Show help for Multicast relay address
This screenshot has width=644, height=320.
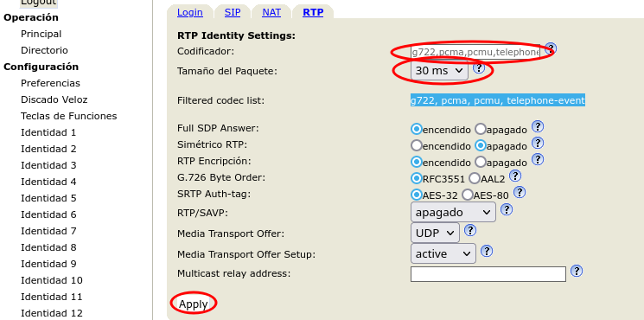point(577,271)
